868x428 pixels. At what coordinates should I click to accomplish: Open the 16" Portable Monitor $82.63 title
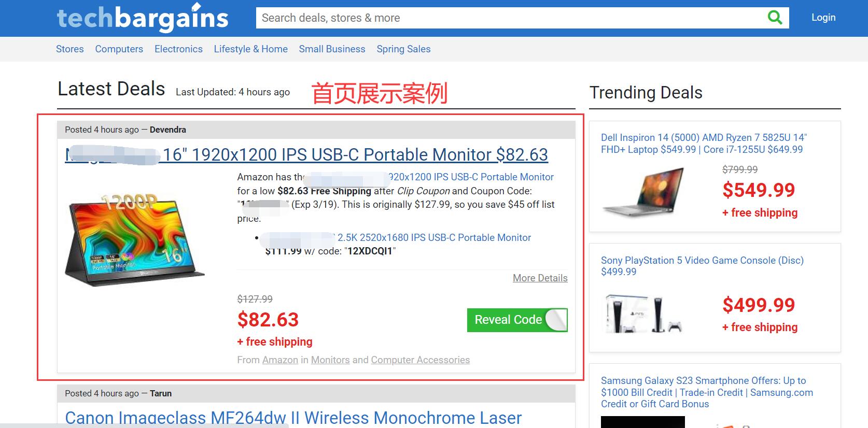coord(306,154)
